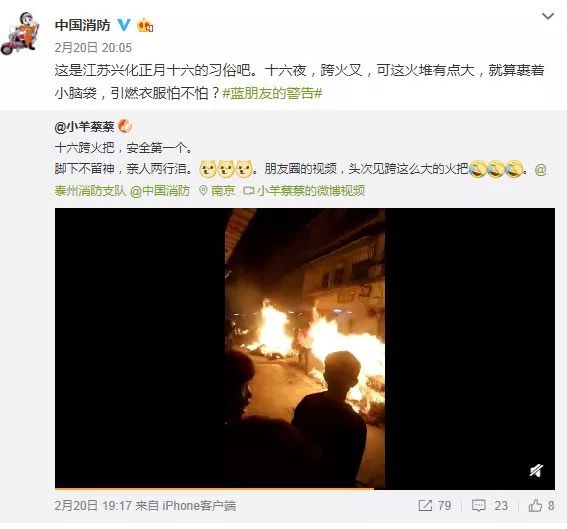Click the repost icon with 79
The width and height of the screenshot is (567, 529).
point(434,505)
